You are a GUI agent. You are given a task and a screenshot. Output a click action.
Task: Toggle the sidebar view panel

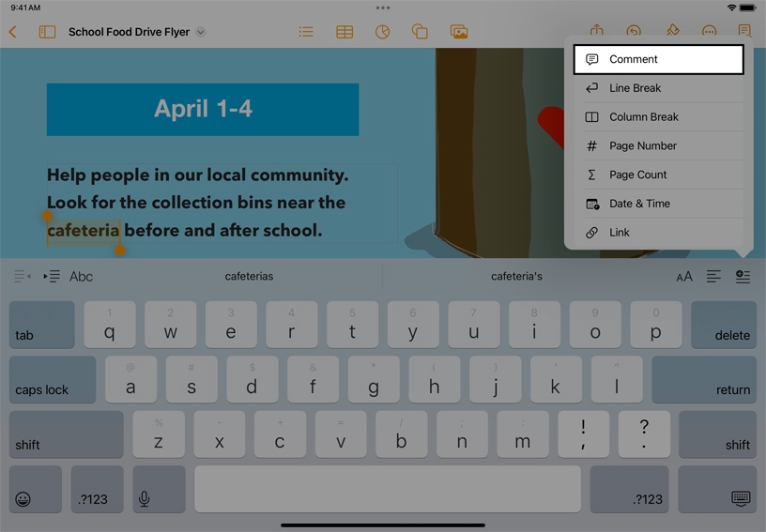47,32
